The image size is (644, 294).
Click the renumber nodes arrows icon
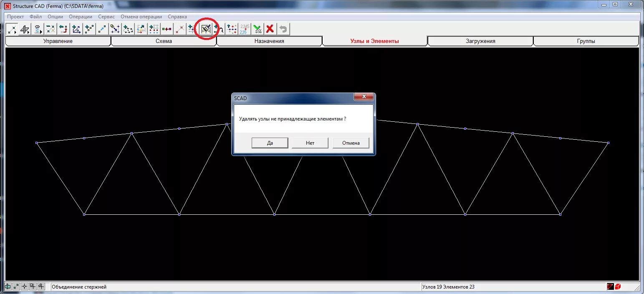pyautogui.click(x=232, y=29)
